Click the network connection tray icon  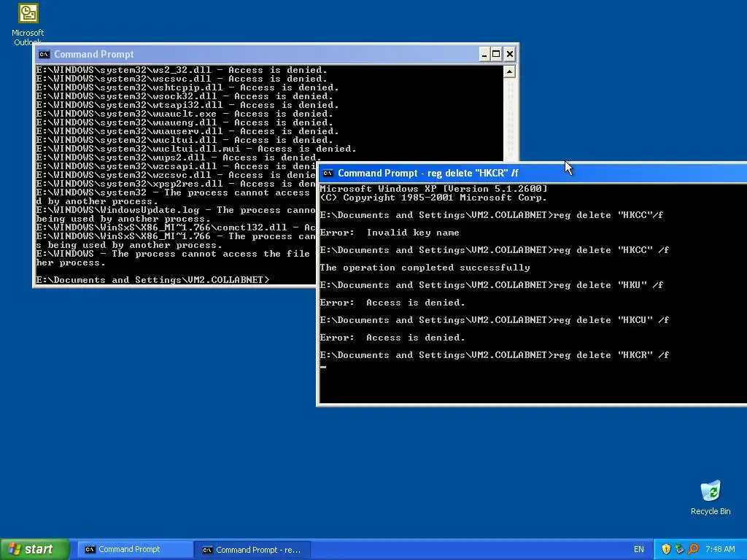pyautogui.click(x=680, y=549)
